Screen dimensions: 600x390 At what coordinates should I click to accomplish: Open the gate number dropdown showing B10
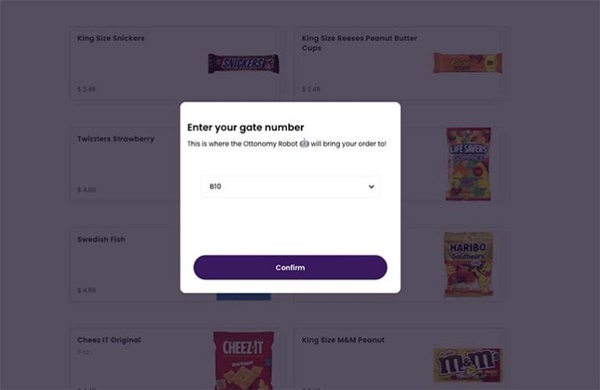point(290,186)
